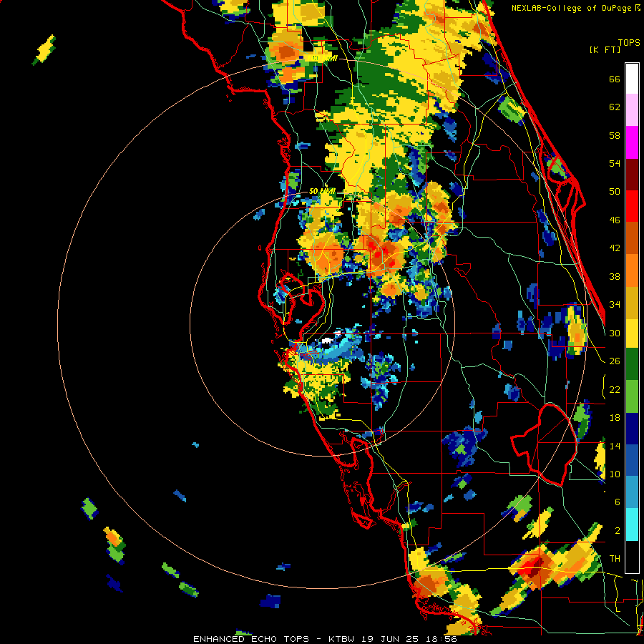The width and height of the screenshot is (644, 644).
Task: Click the TOPS legend heading
Action: (629, 43)
